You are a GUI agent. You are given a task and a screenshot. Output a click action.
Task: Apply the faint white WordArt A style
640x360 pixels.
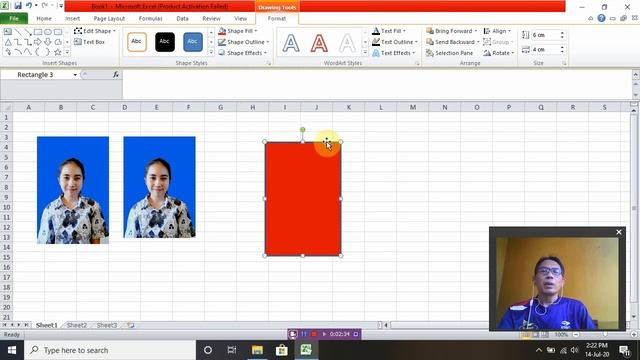(x=347, y=42)
